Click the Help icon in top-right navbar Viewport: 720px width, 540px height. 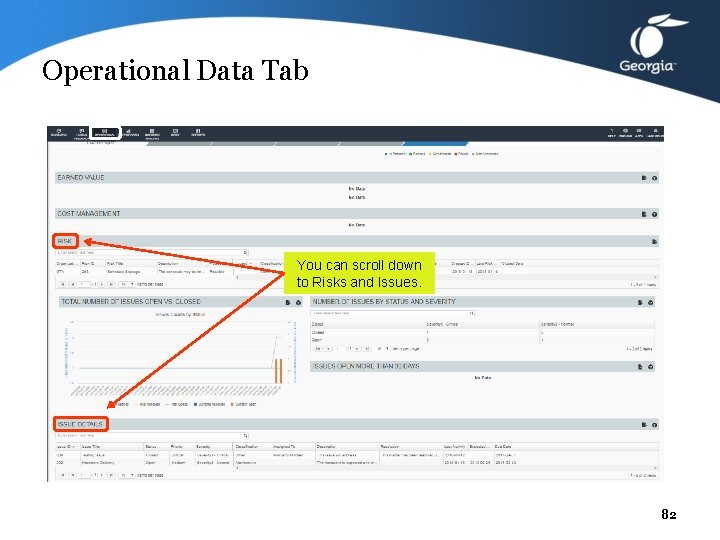(x=612, y=133)
